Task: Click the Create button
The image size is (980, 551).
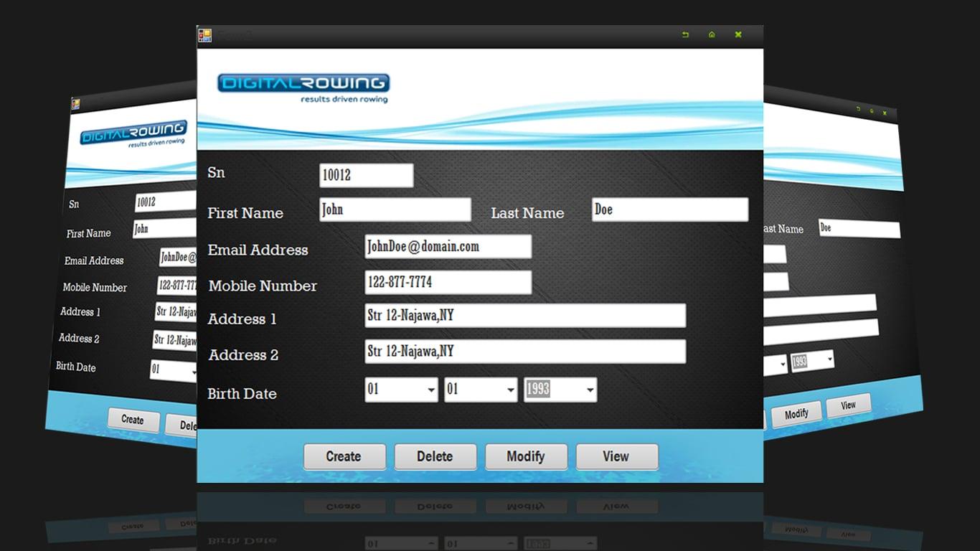Action: tap(344, 456)
